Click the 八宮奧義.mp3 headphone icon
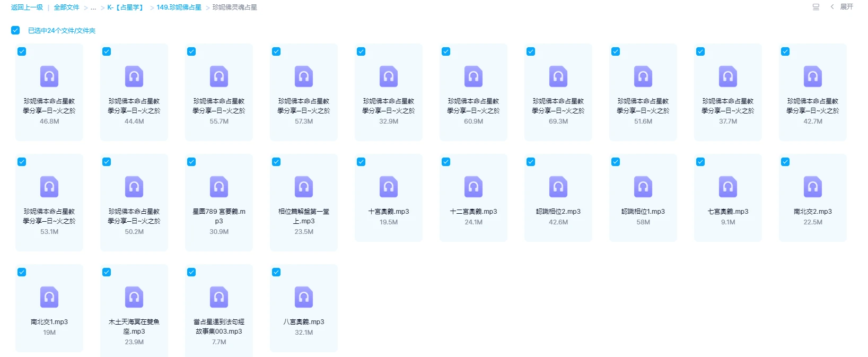Image resolution: width=868 pixels, height=357 pixels. (x=304, y=297)
